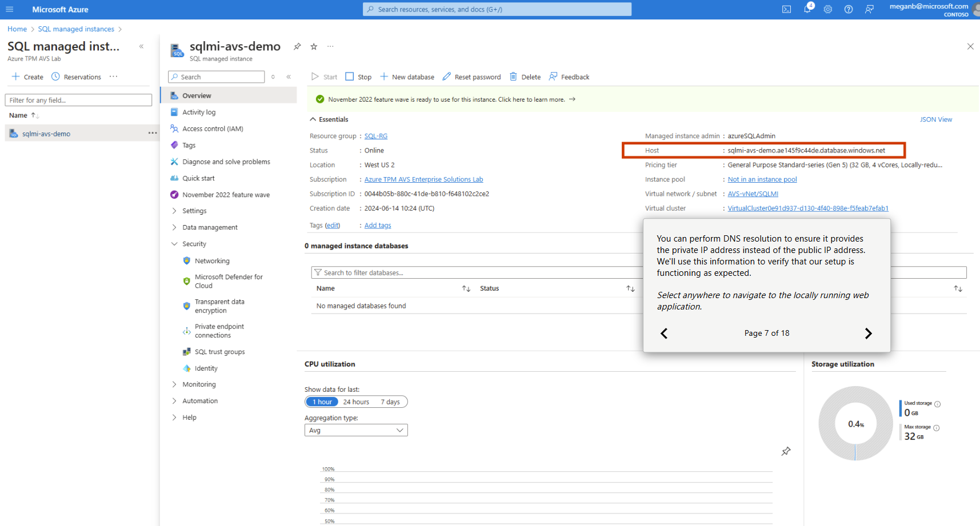Focus the top Azure search box
The image size is (980, 526).
click(497, 9)
